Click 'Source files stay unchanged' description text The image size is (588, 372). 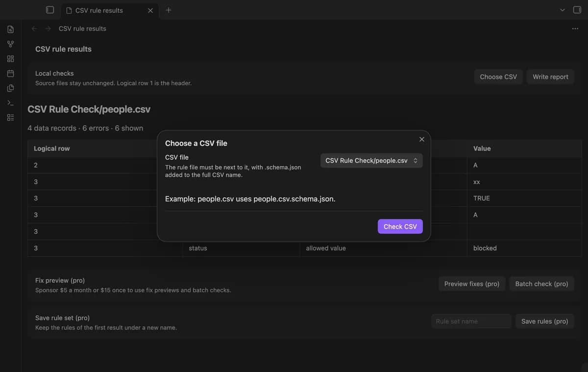[113, 83]
